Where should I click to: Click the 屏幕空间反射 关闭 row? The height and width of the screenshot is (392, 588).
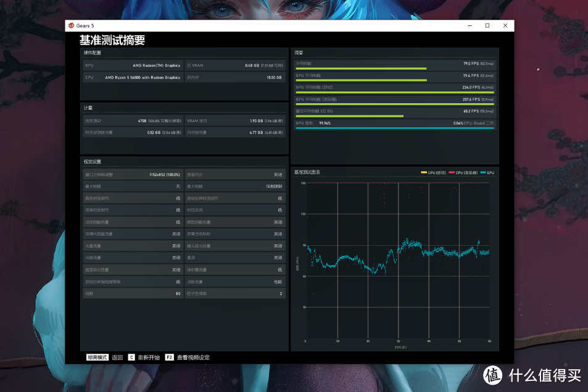pos(235,234)
